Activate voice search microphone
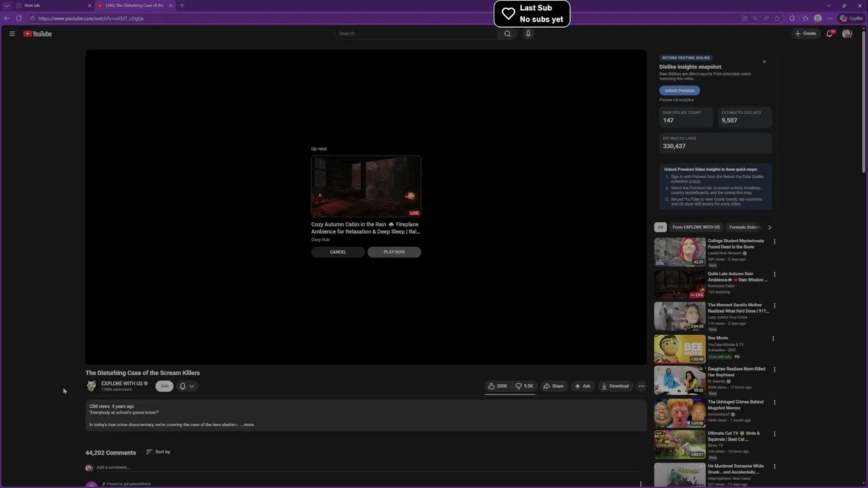868x488 pixels. tap(528, 33)
